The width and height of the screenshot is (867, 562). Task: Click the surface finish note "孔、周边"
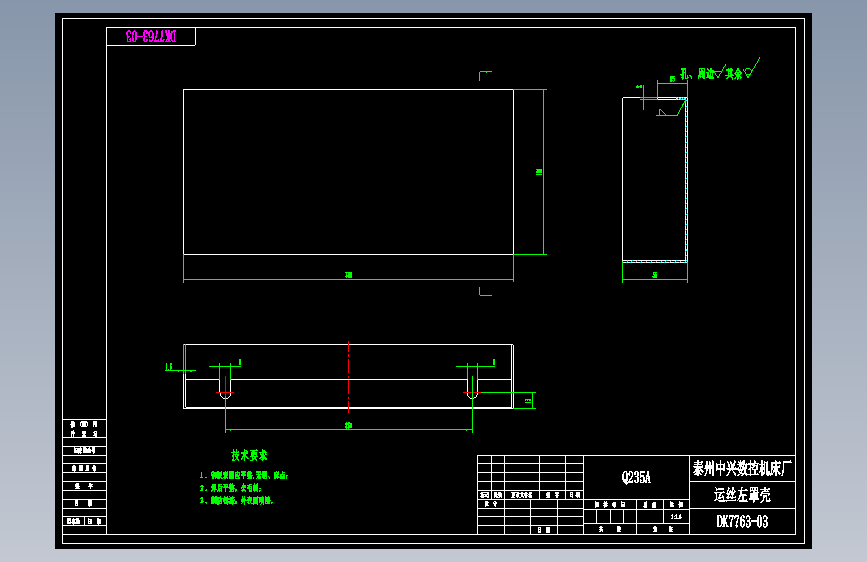[697, 74]
